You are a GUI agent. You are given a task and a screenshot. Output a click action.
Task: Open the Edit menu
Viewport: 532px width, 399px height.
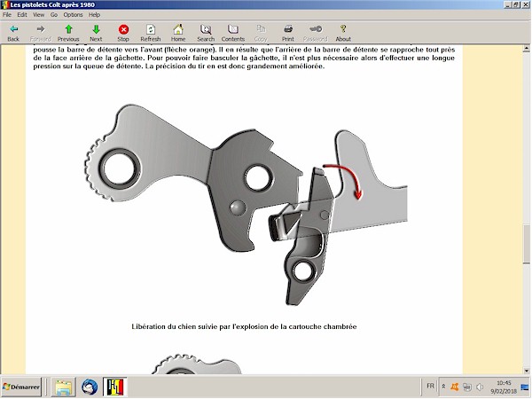tap(23, 15)
